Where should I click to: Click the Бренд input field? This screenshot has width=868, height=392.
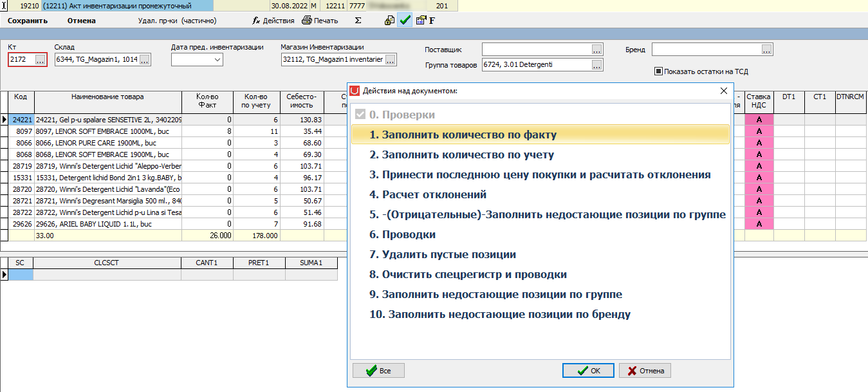point(706,50)
